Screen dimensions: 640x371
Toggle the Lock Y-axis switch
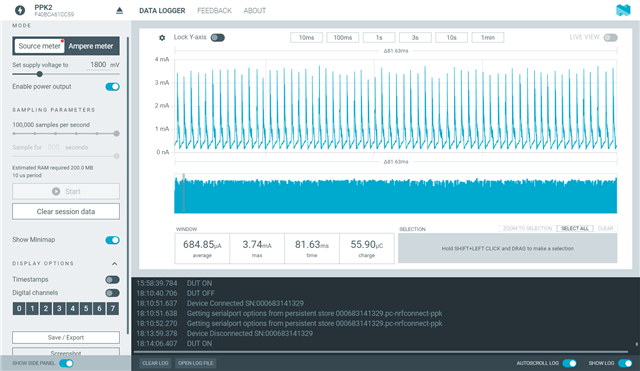pyautogui.click(x=218, y=38)
